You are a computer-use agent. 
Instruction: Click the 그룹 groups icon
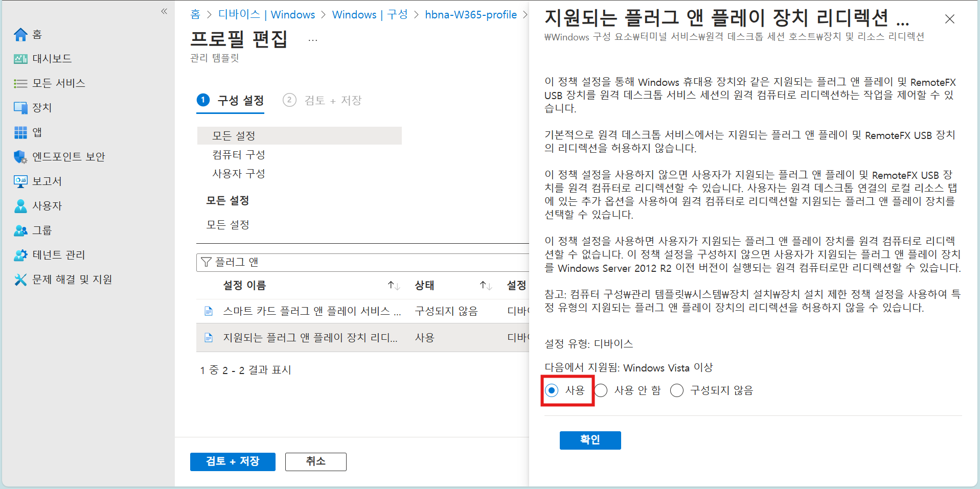(x=20, y=230)
